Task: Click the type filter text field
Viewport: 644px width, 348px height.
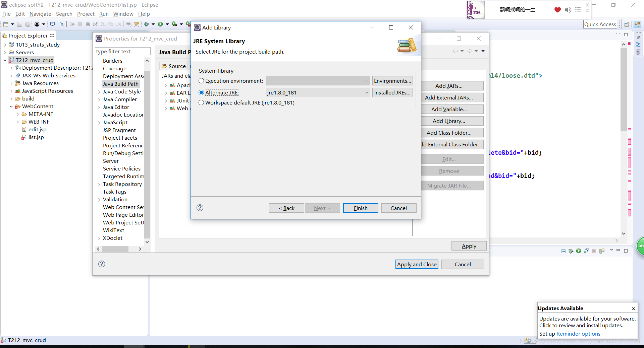Action: (123, 51)
